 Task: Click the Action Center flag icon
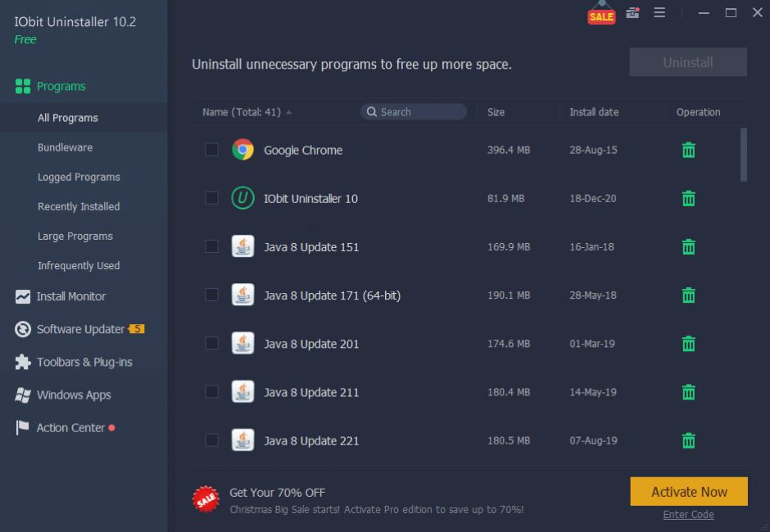[22, 427]
